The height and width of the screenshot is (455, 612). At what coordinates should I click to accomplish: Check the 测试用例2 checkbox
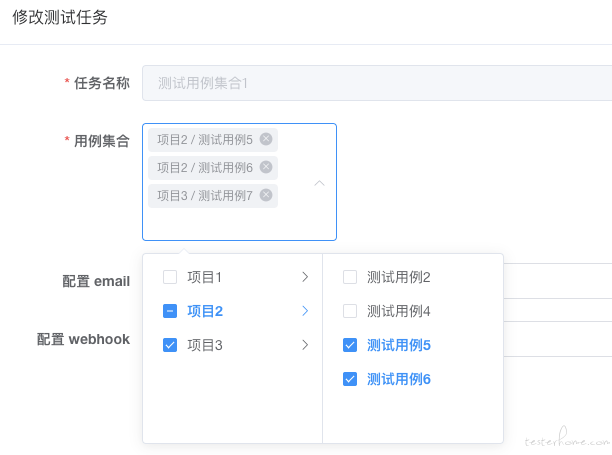[x=350, y=277]
